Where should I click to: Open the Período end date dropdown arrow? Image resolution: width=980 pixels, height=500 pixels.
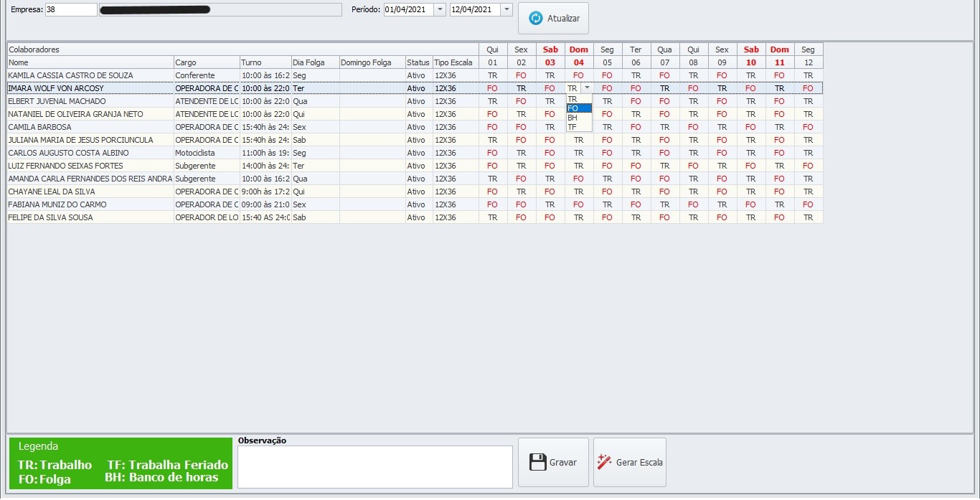(x=507, y=9)
